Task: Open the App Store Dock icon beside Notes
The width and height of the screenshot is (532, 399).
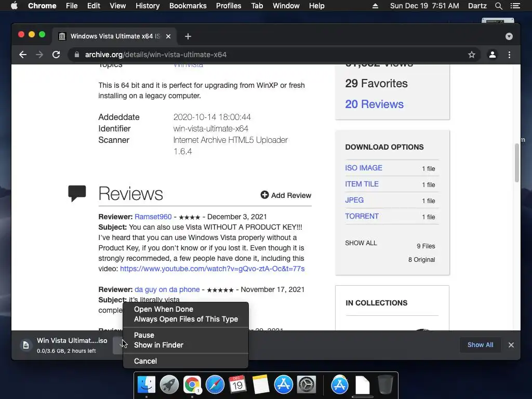Action: coord(284,385)
